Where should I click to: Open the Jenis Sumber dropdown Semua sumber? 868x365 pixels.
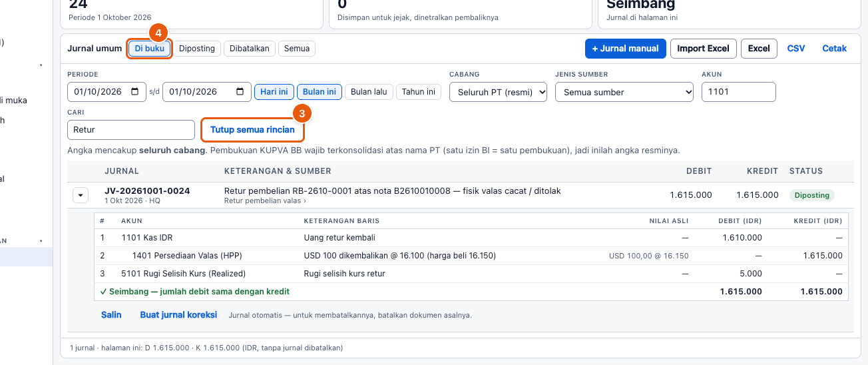click(624, 92)
